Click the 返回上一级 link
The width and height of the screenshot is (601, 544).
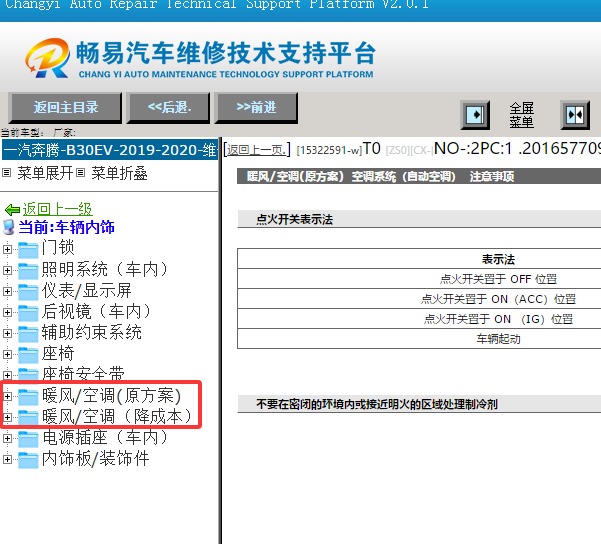point(57,209)
